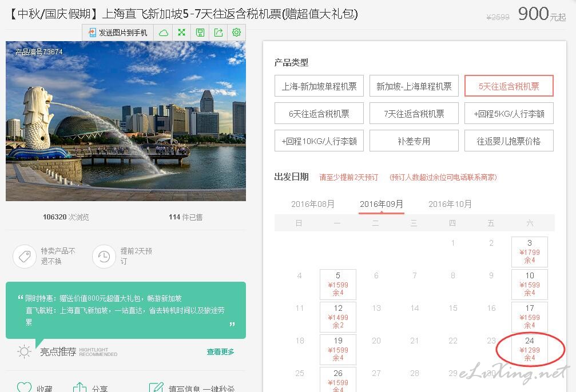Click the 收藏 label text
The width and height of the screenshot is (576, 392).
click(45, 389)
